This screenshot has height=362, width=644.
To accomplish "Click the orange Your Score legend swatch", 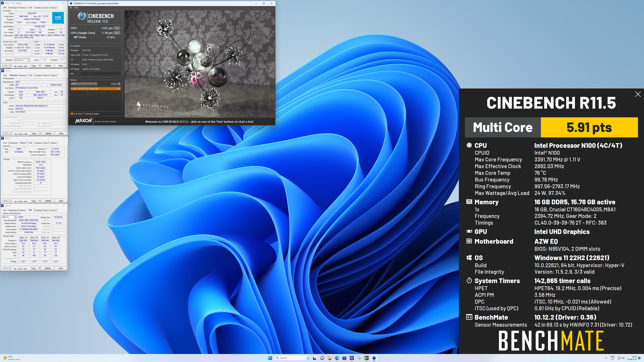I will [72, 114].
